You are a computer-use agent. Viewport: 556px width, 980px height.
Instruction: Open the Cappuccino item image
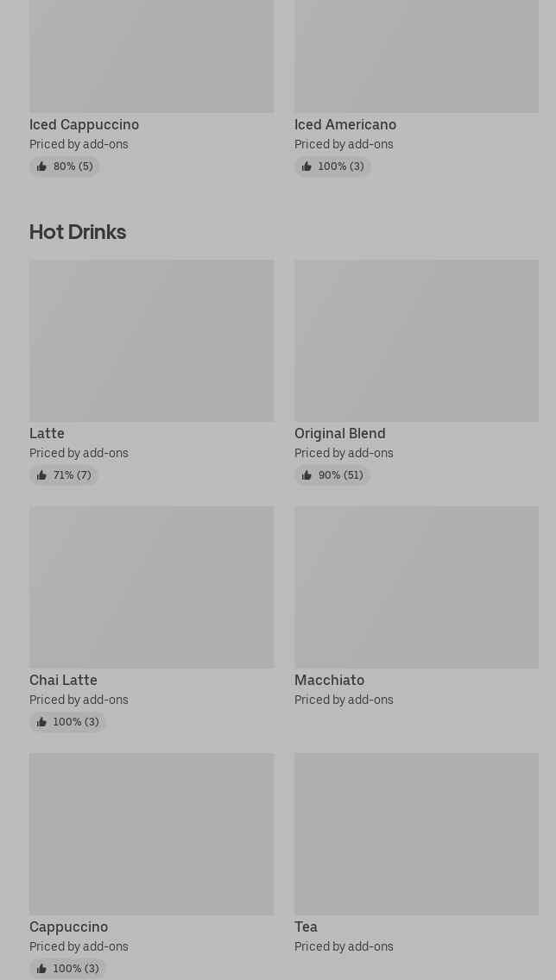tap(151, 834)
